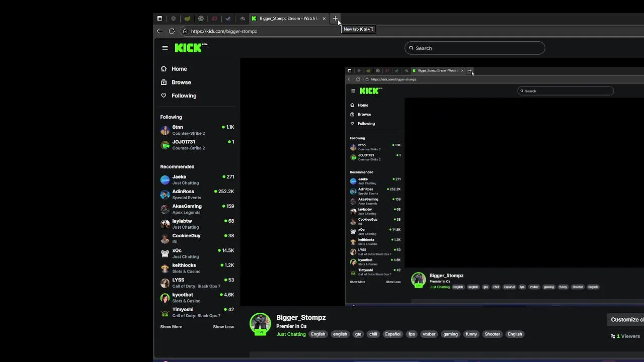Go back to the previous page

pos(159,31)
